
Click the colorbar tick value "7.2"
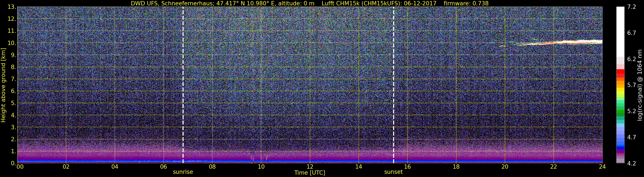tap(632, 7)
